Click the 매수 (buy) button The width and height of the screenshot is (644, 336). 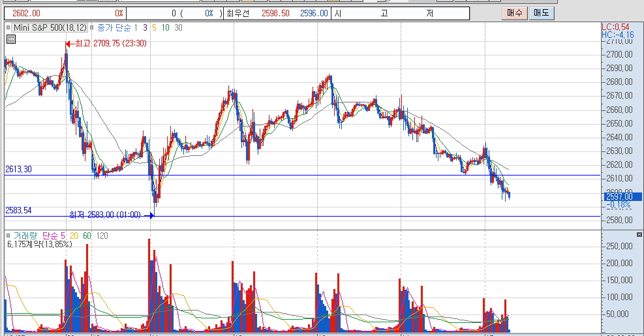coord(514,13)
